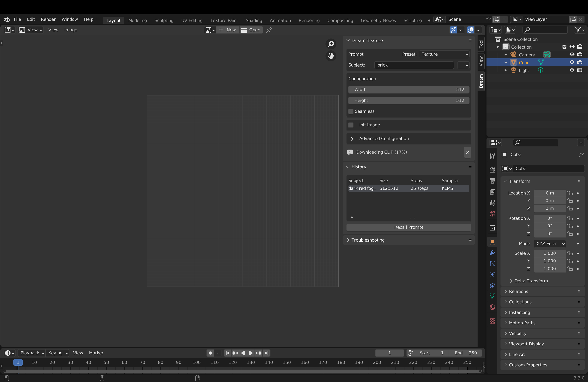Adjust the Width 512 slider
The image size is (588, 382).
click(408, 89)
